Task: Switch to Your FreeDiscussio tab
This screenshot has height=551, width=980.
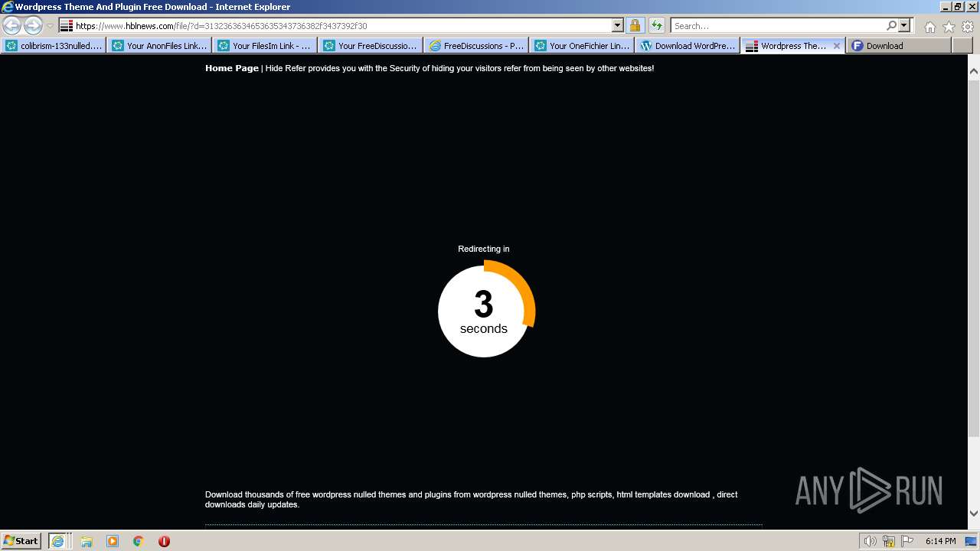Action: click(x=371, y=46)
